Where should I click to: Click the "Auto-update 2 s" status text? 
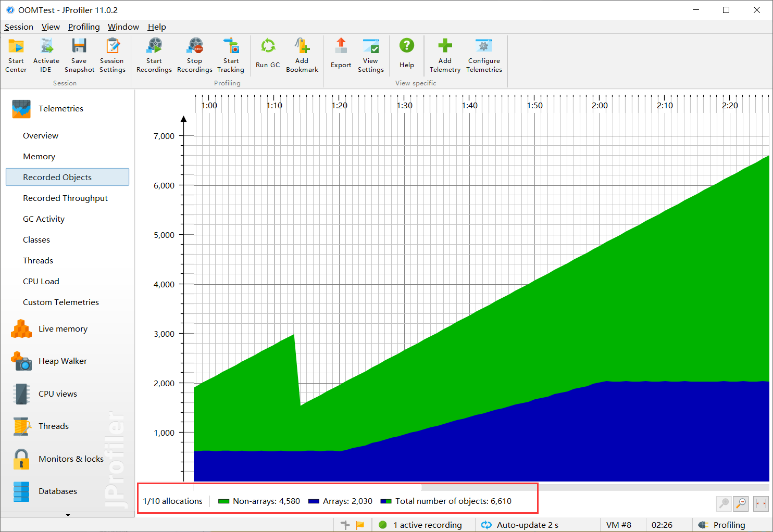pos(528,525)
